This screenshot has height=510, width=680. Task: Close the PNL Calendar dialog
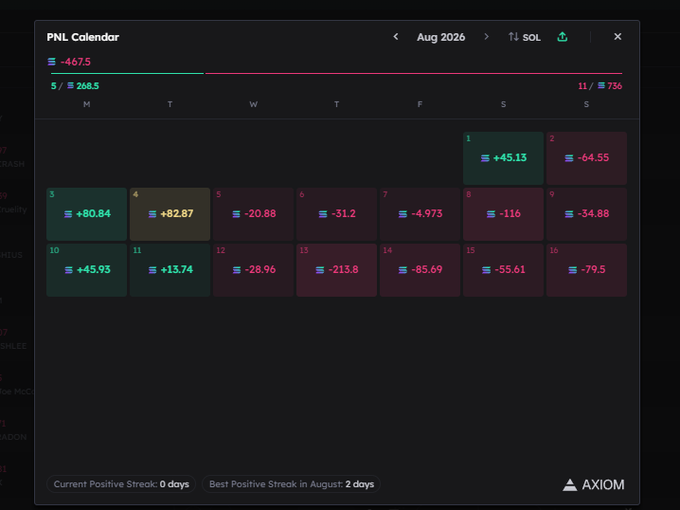coord(618,37)
